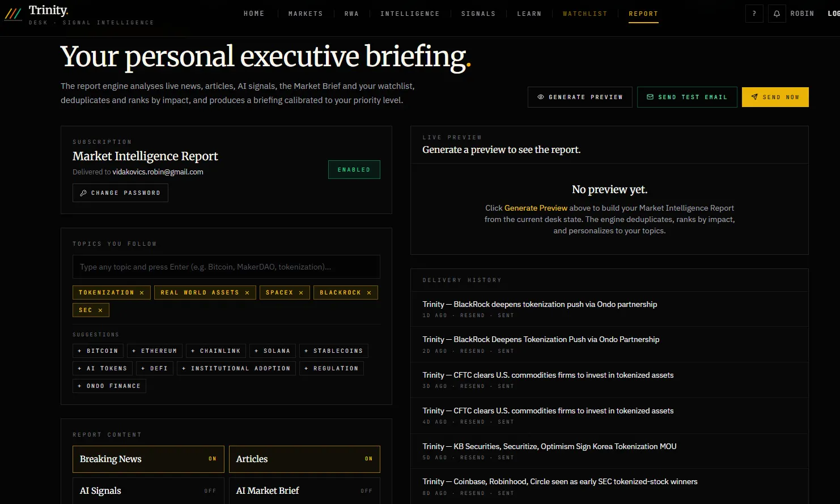Resend the CFTC briefing from 3D ago
Image resolution: width=840 pixels, height=504 pixels.
tap(472, 386)
